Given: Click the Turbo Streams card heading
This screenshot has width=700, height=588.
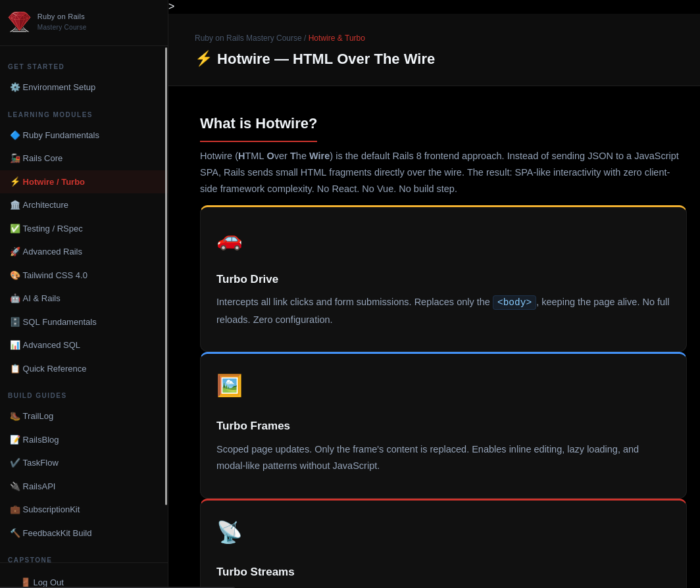Looking at the screenshot, I should tap(255, 572).
